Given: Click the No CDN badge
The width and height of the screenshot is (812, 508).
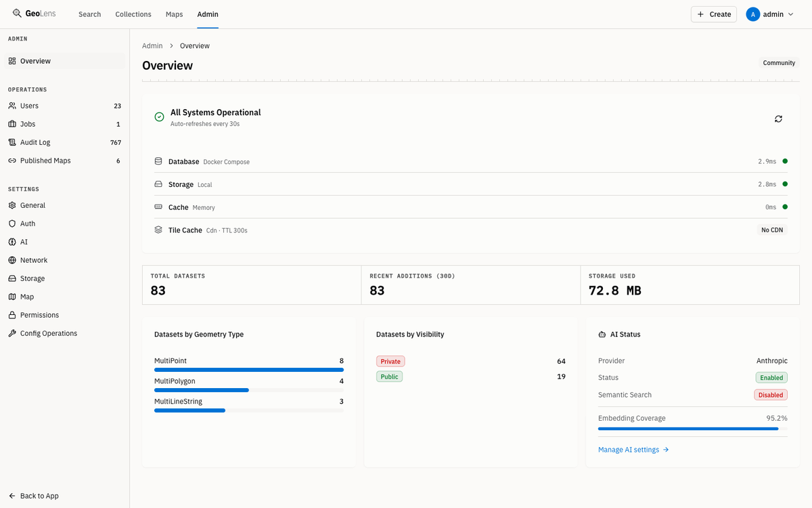Looking at the screenshot, I should tap(772, 230).
